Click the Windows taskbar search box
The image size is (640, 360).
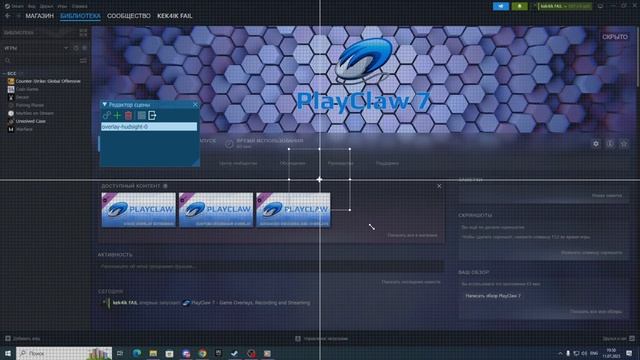(64, 353)
